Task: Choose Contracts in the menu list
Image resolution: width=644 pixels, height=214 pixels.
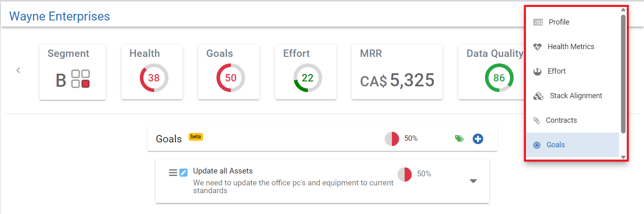Action: click(572, 120)
